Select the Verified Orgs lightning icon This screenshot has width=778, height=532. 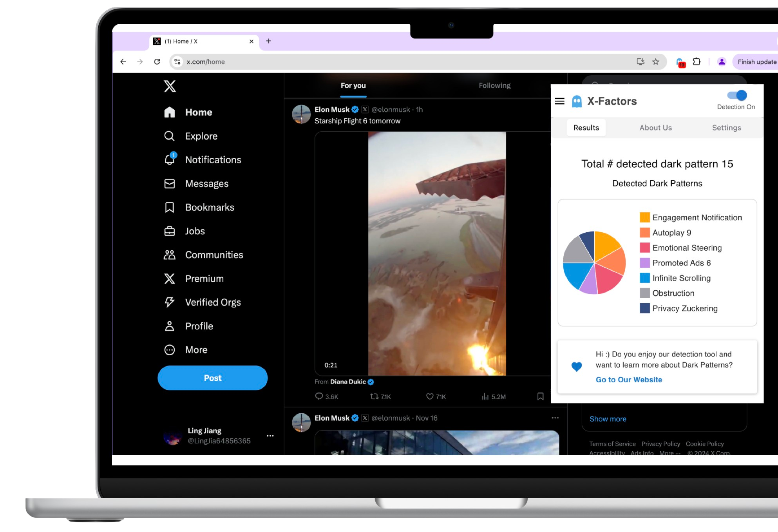tap(169, 302)
